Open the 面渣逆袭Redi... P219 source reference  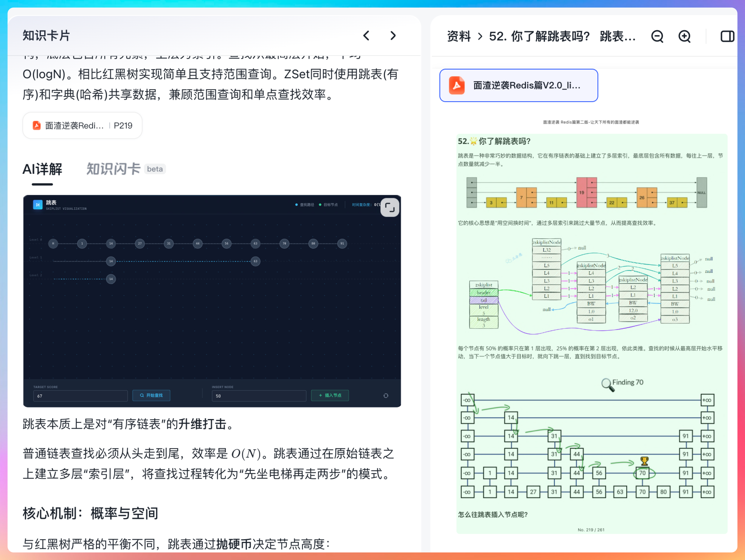pyautogui.click(x=82, y=125)
